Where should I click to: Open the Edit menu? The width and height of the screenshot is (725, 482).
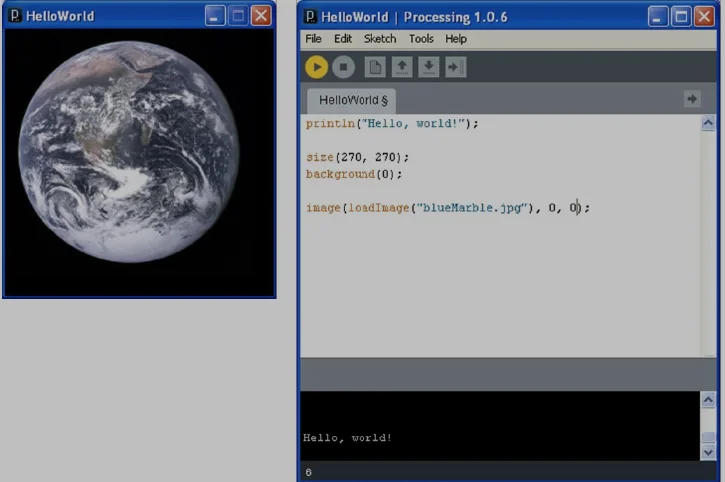(343, 39)
